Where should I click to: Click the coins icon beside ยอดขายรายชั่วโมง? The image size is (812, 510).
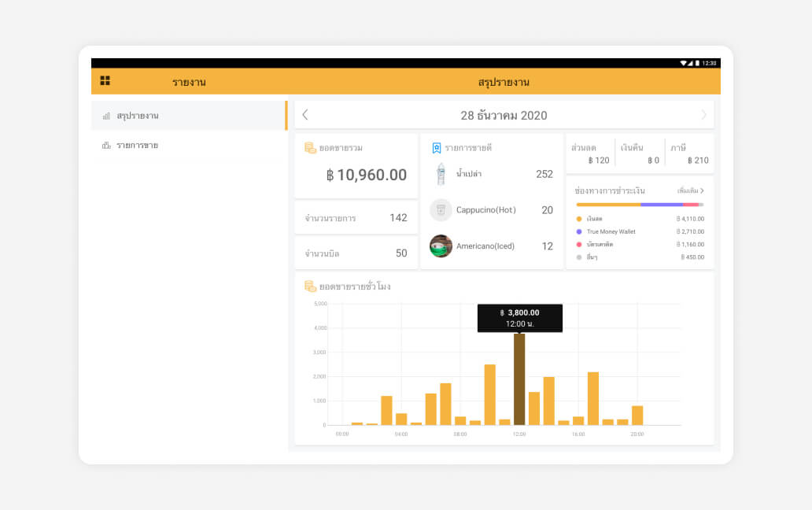click(310, 286)
